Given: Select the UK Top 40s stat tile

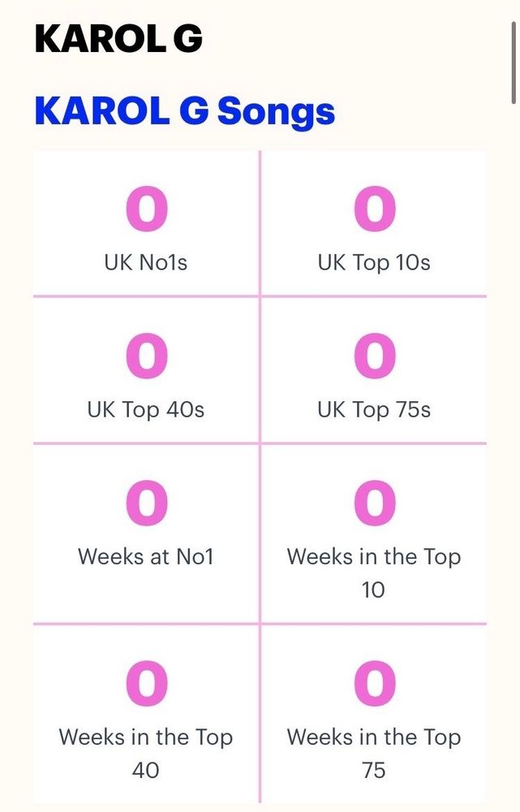Looking at the screenshot, I should click(x=147, y=370).
